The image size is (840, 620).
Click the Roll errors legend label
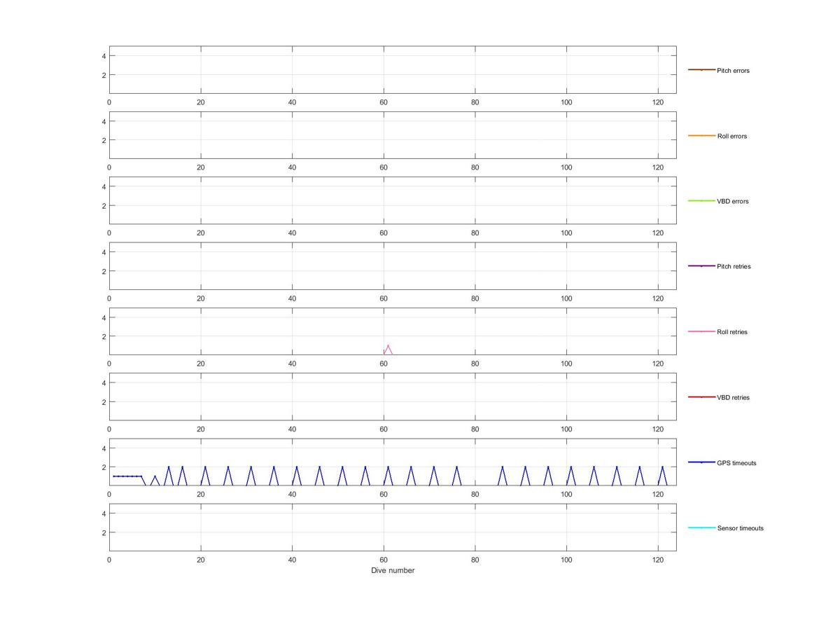732,136
